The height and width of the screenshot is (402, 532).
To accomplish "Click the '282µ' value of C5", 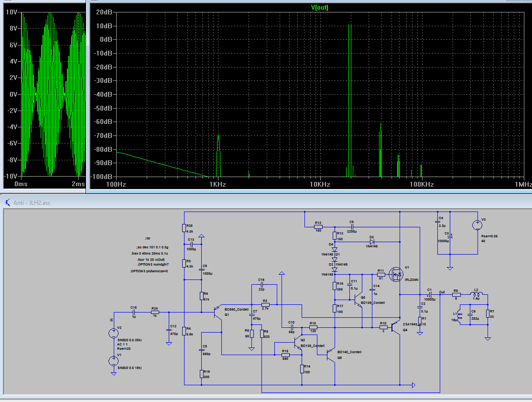I will tap(475, 319).
